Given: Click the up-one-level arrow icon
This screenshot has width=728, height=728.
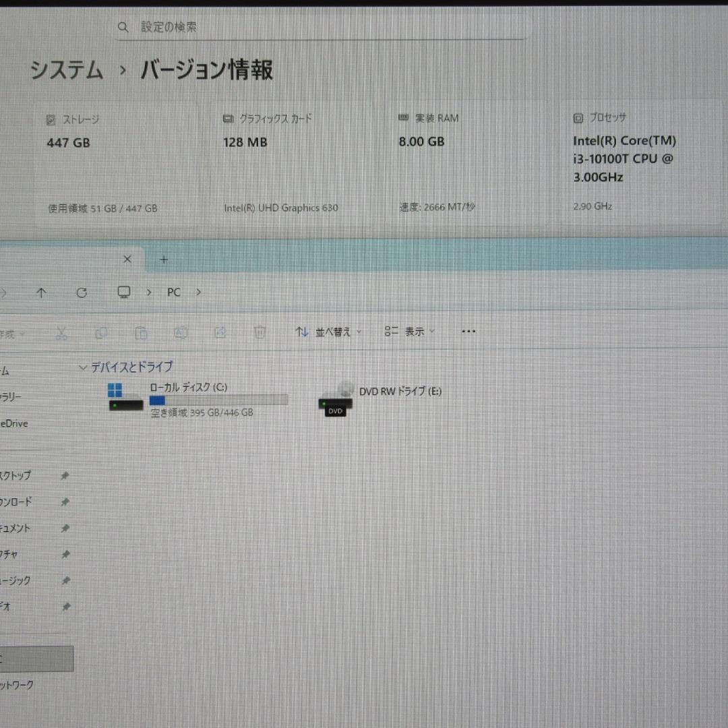Looking at the screenshot, I should point(41,292).
